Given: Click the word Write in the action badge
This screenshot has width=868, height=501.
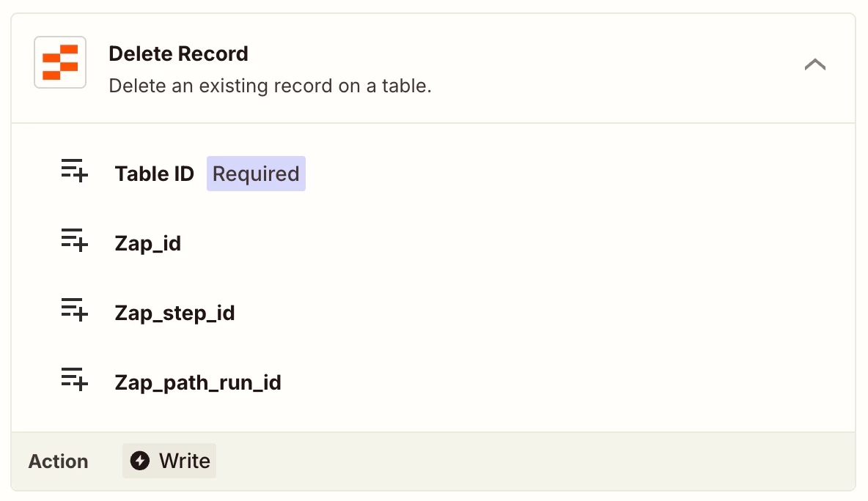Looking at the screenshot, I should [x=184, y=461].
